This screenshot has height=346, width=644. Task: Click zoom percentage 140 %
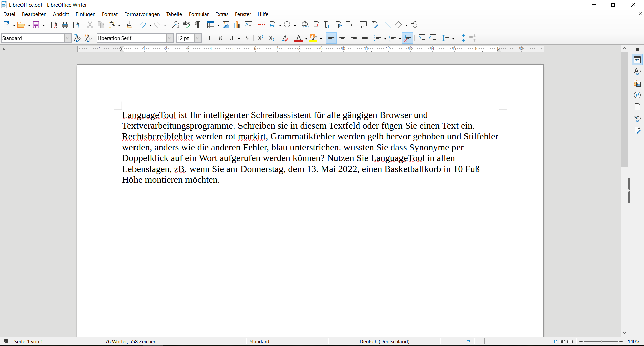tap(634, 341)
